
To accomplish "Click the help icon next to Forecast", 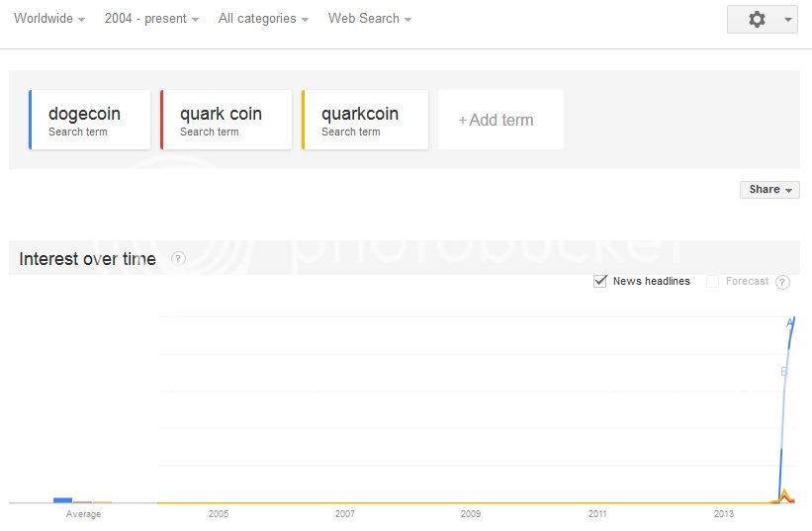I will [x=782, y=282].
